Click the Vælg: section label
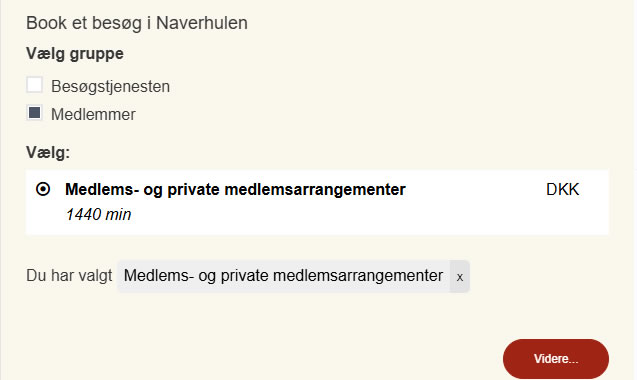637x380 pixels. click(48, 152)
